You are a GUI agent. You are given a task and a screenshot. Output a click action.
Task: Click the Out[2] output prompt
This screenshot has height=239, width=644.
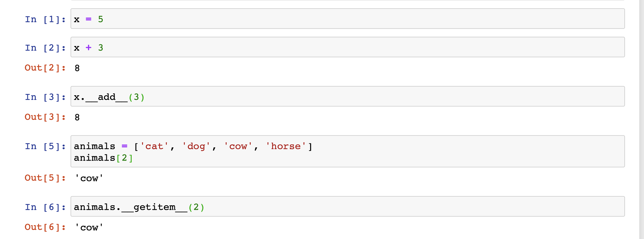45,68
